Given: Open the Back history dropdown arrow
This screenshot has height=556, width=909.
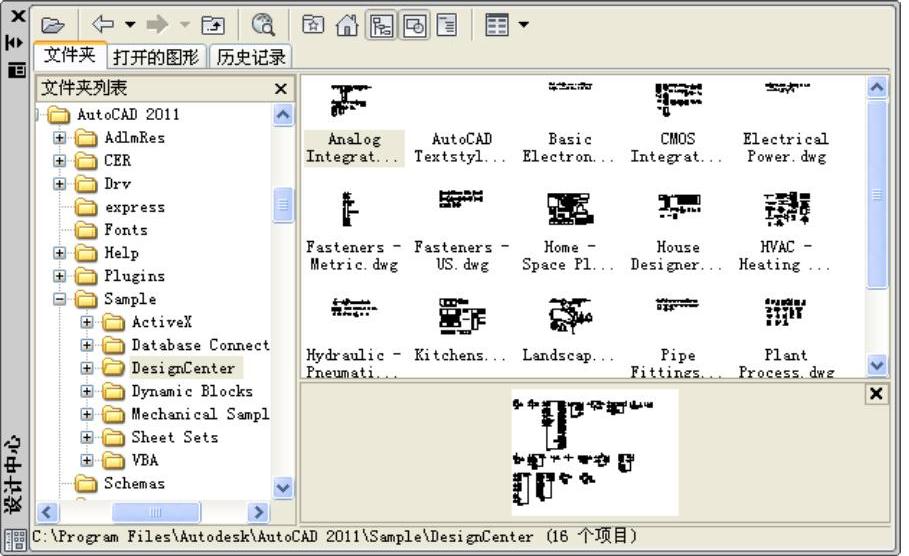Looking at the screenshot, I should click(x=130, y=24).
